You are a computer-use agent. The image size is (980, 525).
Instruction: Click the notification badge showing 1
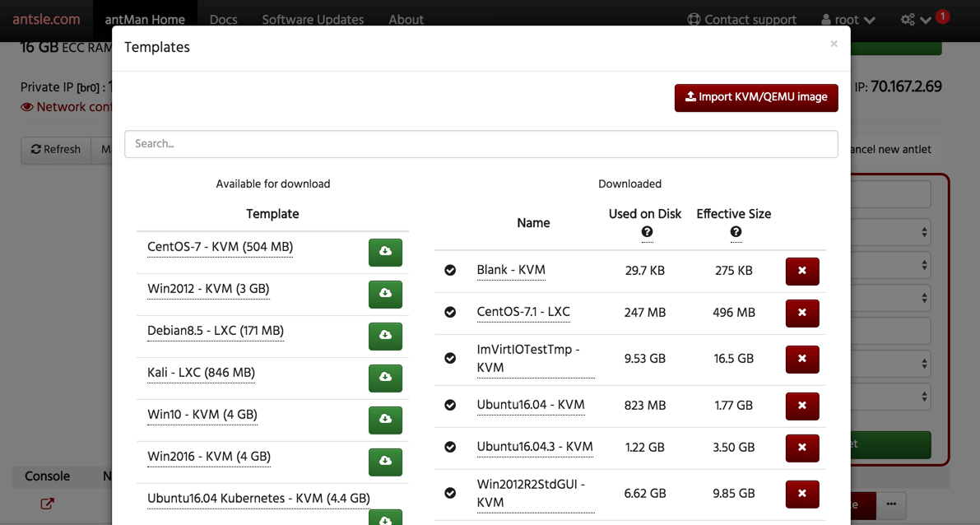click(x=942, y=17)
